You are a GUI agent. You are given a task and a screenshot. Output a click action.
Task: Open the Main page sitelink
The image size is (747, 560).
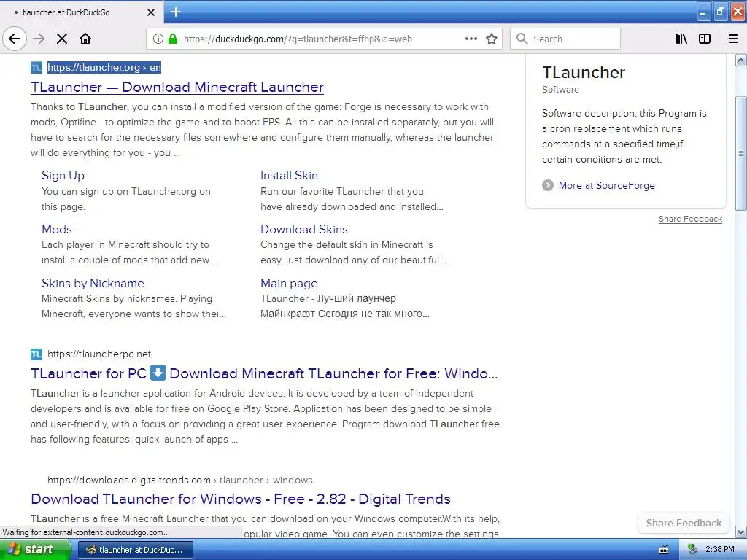click(x=289, y=284)
